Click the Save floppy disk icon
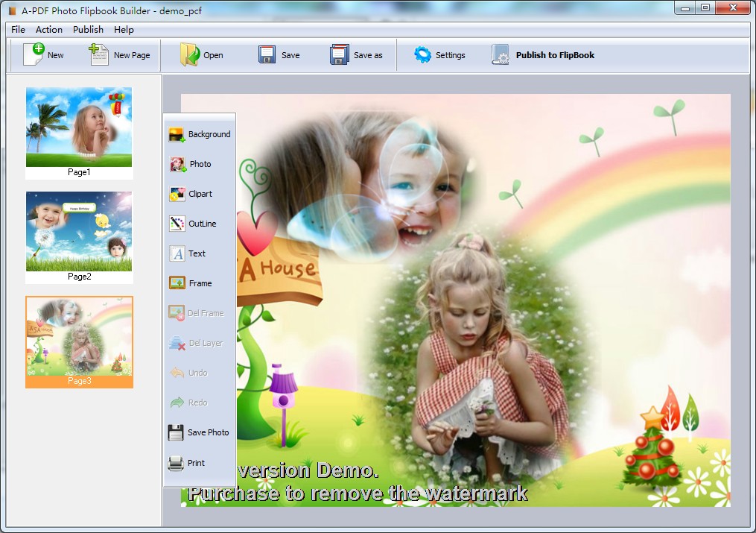Viewport: 756px width, 533px height. pyautogui.click(x=267, y=54)
